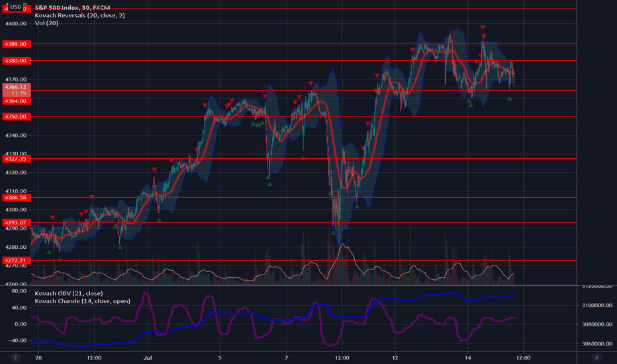Click the 80.00 Chande axis label

coord(19,291)
